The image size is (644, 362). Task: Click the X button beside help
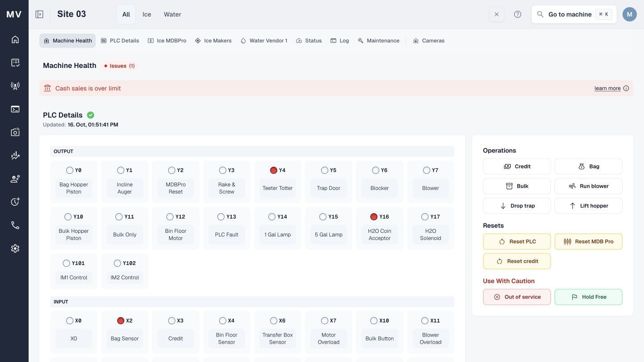pyautogui.click(x=496, y=14)
